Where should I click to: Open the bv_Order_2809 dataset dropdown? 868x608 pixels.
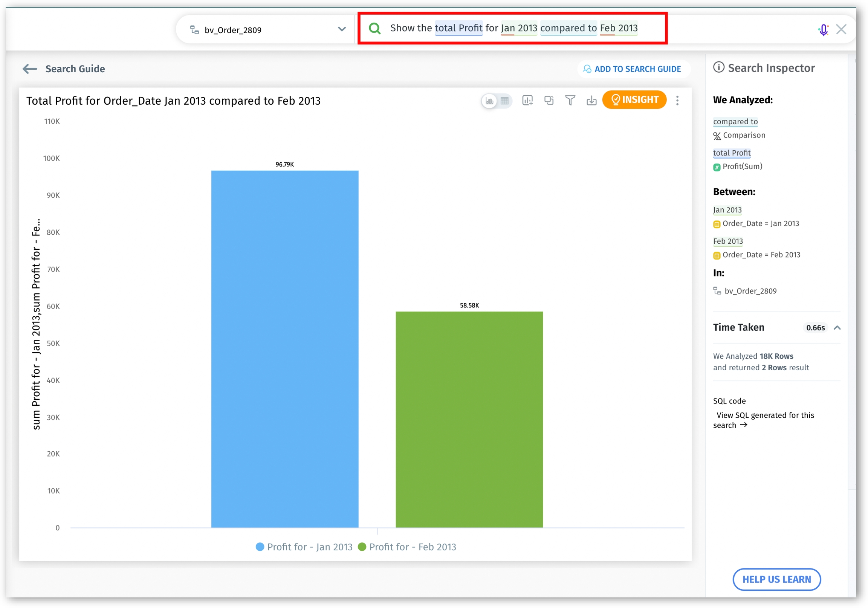point(341,29)
